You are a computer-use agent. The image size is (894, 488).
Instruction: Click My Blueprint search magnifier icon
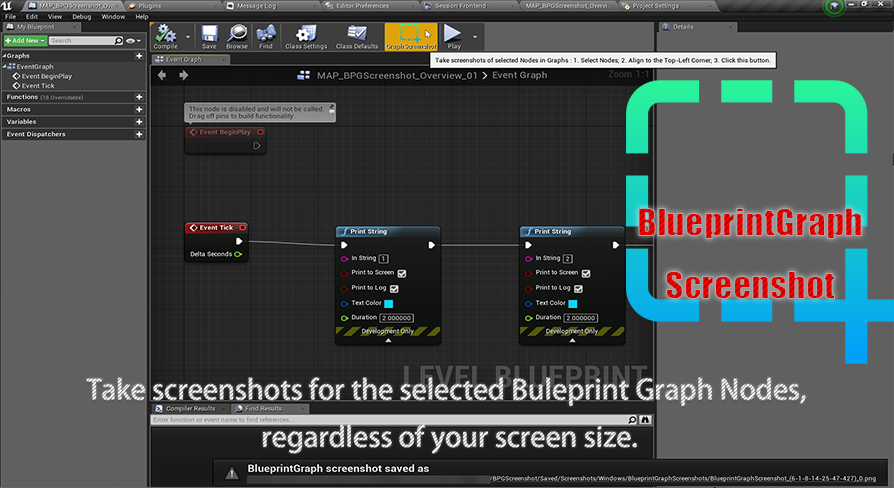tap(119, 40)
